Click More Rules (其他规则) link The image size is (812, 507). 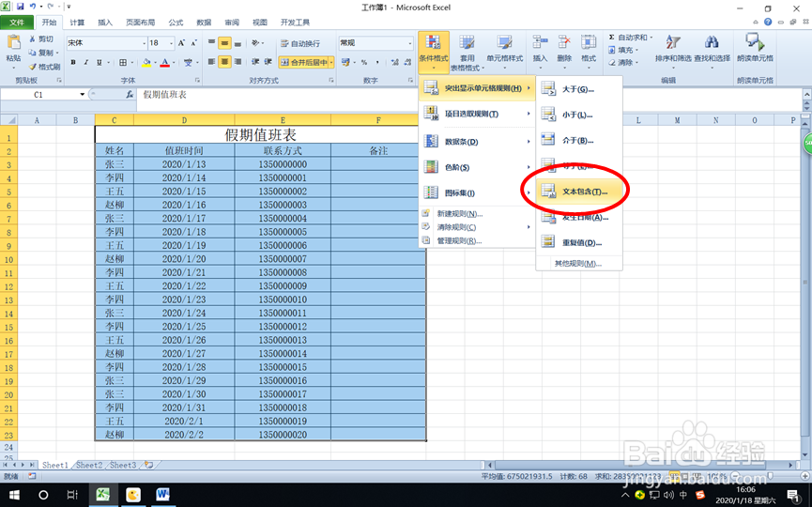579,264
